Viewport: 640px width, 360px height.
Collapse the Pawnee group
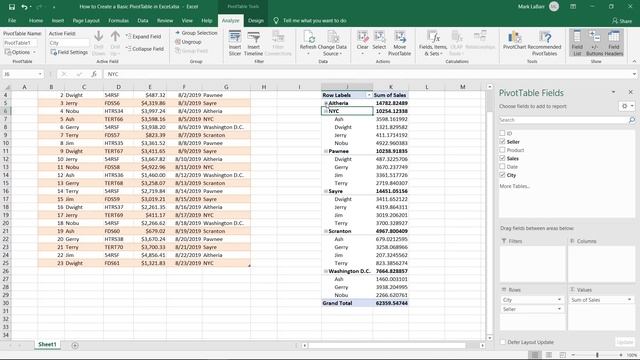[x=326, y=151]
